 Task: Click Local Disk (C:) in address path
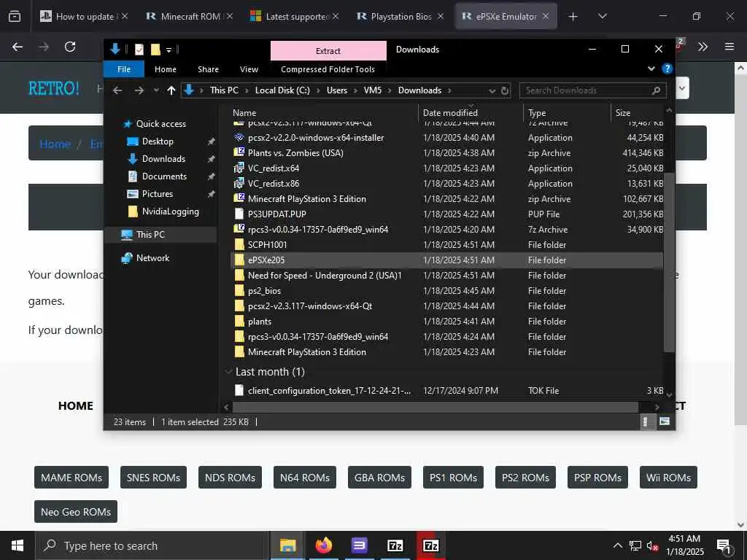[x=282, y=90]
